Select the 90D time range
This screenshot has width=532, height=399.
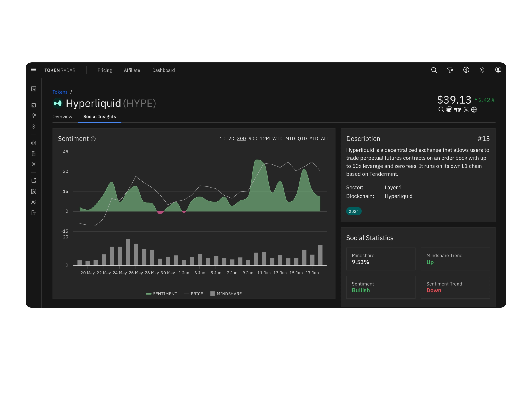[253, 139]
